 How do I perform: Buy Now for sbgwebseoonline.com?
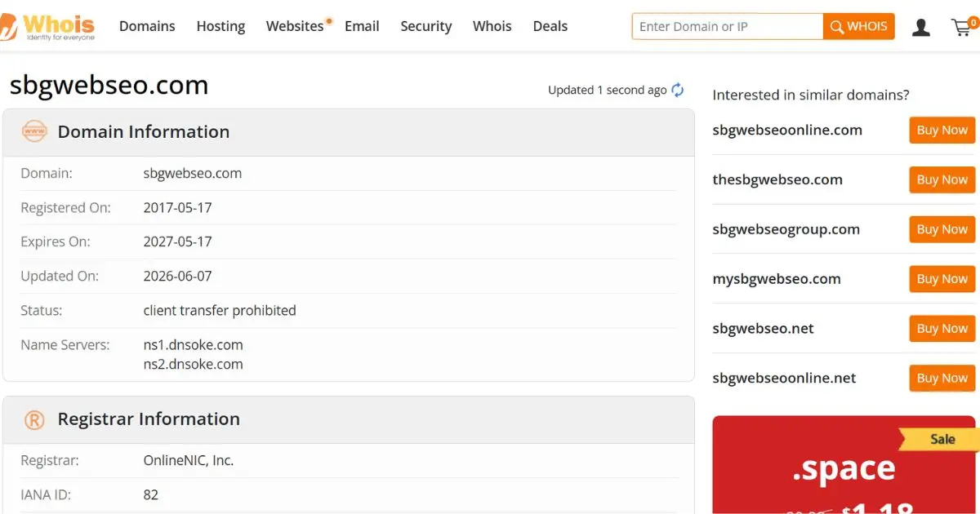pyautogui.click(x=942, y=130)
